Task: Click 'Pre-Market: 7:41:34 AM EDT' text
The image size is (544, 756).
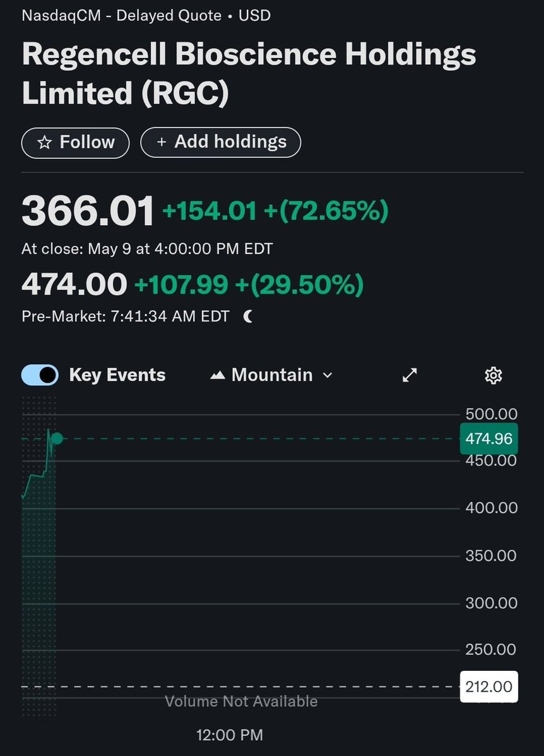Action: pos(126,317)
